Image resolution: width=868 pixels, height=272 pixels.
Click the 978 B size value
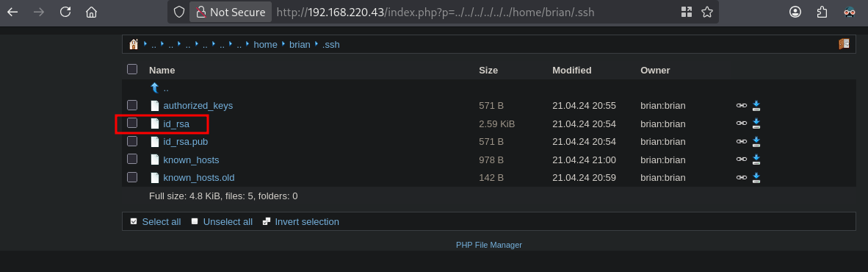tap(491, 160)
